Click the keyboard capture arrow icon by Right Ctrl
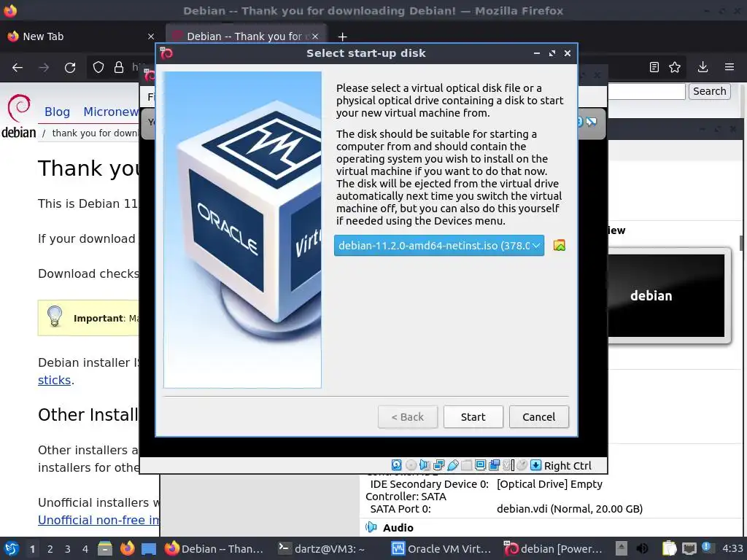The width and height of the screenshot is (747, 560). coord(536,465)
